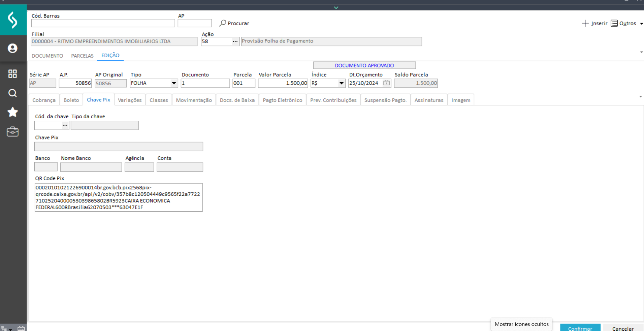
Task: Expand the arrow right of document tabs
Action: pos(641,52)
